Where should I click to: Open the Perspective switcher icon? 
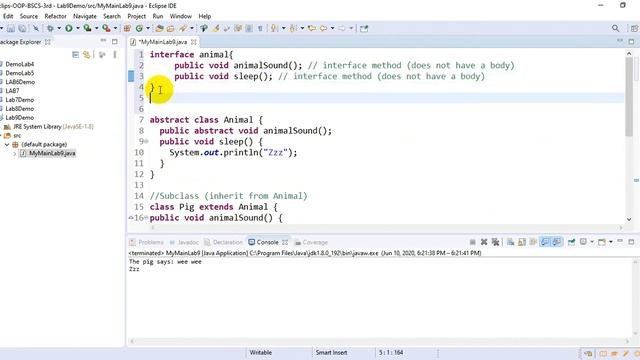(x=634, y=28)
